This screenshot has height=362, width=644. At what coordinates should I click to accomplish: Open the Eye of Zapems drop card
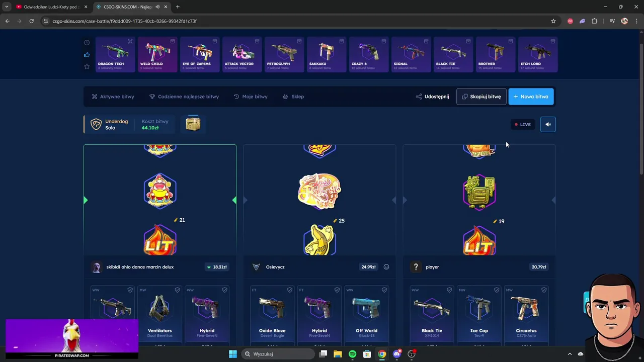tap(200, 54)
